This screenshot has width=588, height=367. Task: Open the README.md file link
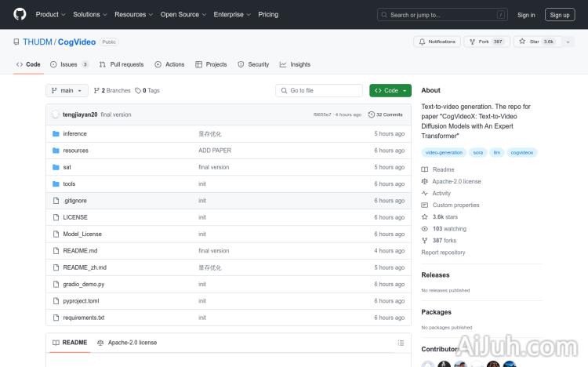coord(80,251)
